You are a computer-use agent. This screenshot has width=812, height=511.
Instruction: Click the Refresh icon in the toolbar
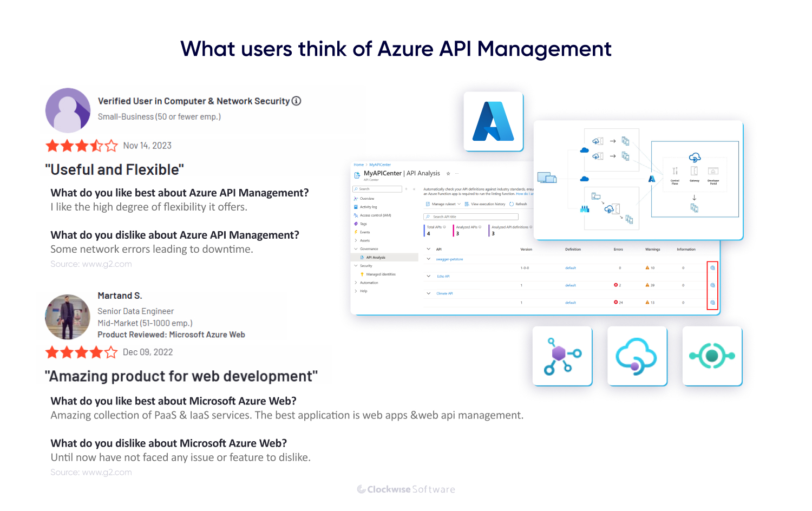pyautogui.click(x=512, y=204)
